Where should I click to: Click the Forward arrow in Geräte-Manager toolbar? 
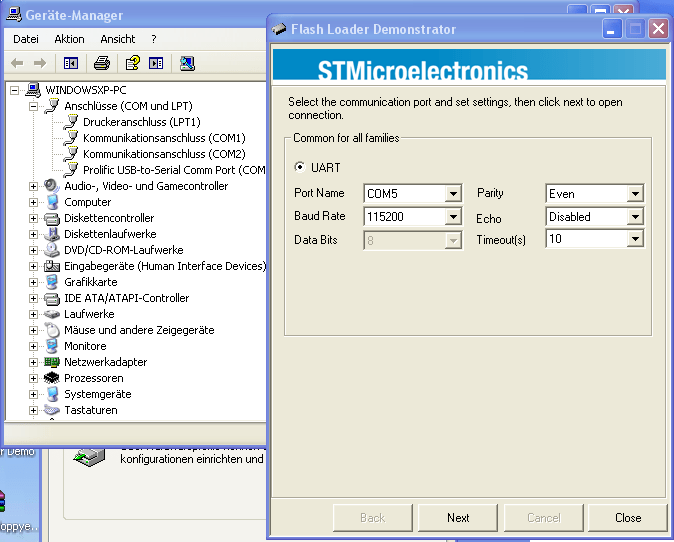(40, 64)
